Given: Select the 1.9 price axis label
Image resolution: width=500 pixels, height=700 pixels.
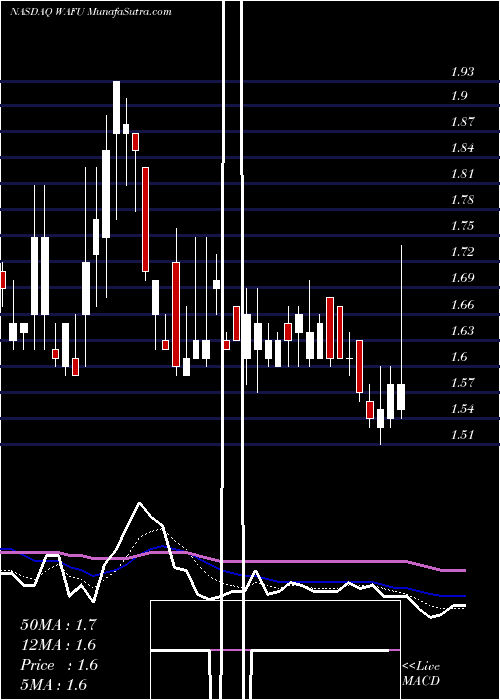Looking at the screenshot, I should (458, 96).
